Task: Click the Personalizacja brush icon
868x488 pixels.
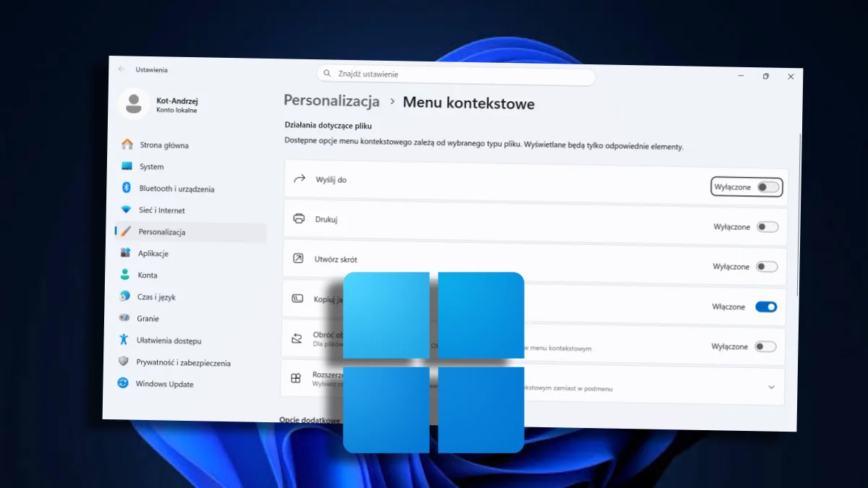Action: (126, 231)
